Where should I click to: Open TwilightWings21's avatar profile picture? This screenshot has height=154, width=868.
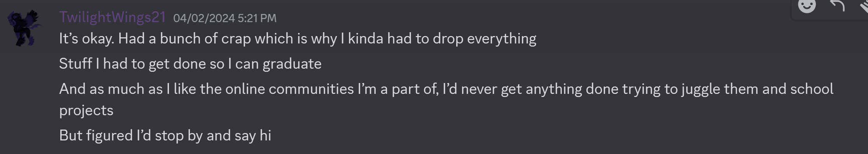click(x=24, y=28)
